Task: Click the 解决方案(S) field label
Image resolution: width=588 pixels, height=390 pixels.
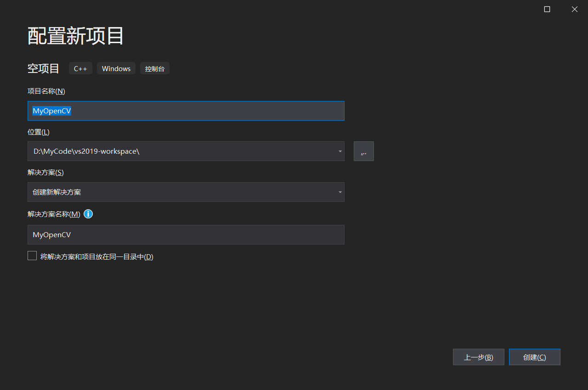Action: coord(45,173)
